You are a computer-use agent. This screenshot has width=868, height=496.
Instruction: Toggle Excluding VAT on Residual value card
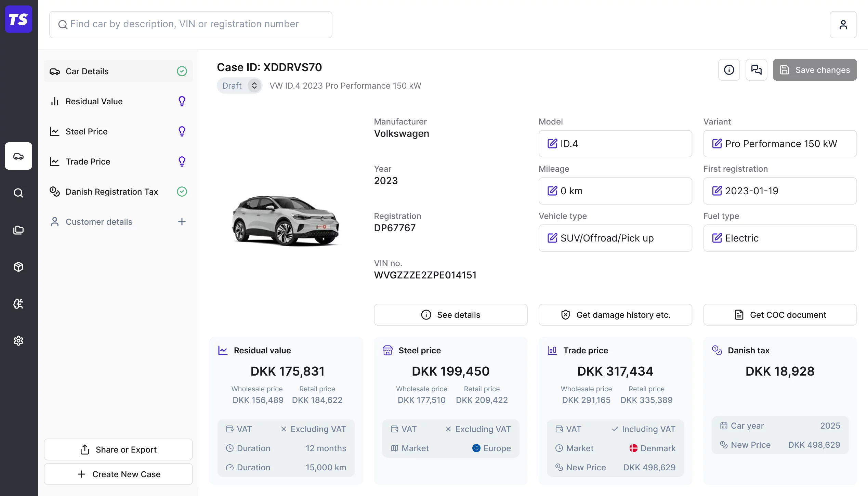pos(313,429)
